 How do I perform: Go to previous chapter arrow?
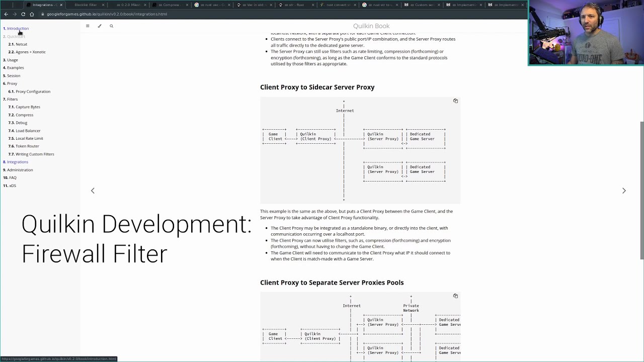(93, 191)
